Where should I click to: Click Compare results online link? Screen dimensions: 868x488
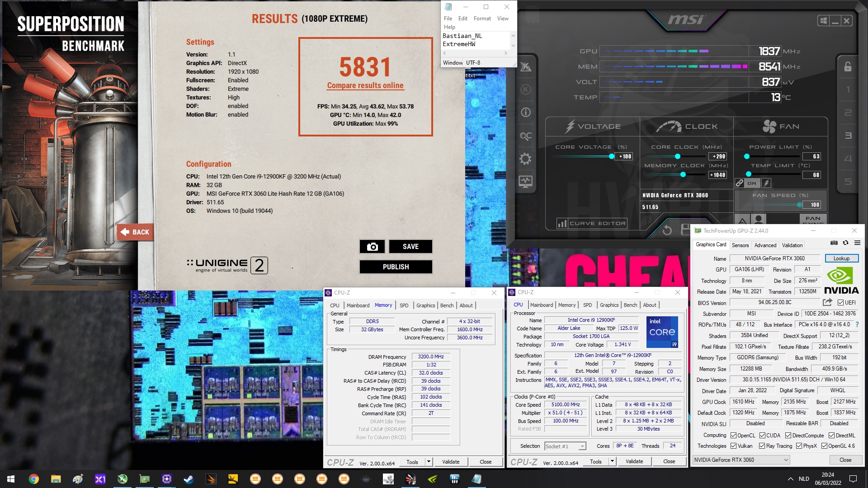tap(365, 85)
